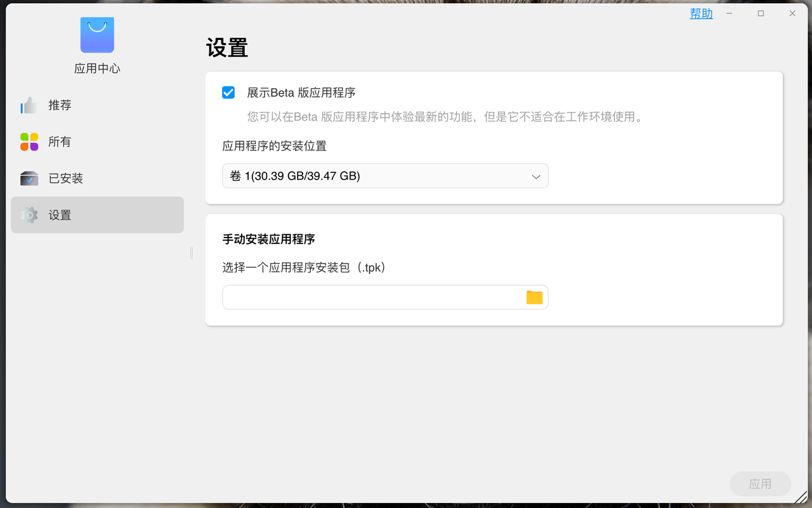Browse for a .tpk package via folder icon
The width and height of the screenshot is (812, 508).
point(534,297)
